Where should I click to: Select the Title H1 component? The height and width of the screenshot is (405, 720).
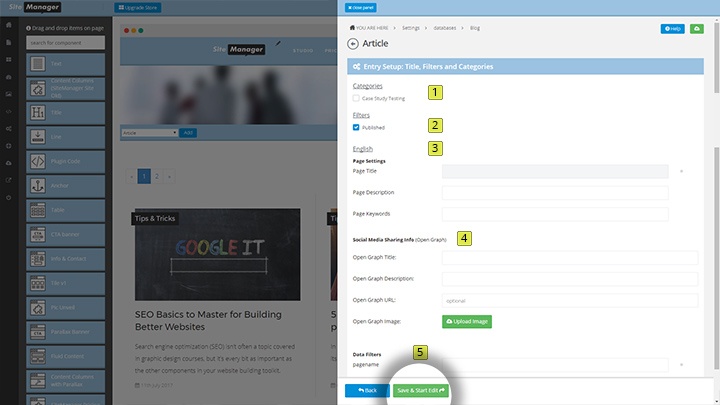65,112
